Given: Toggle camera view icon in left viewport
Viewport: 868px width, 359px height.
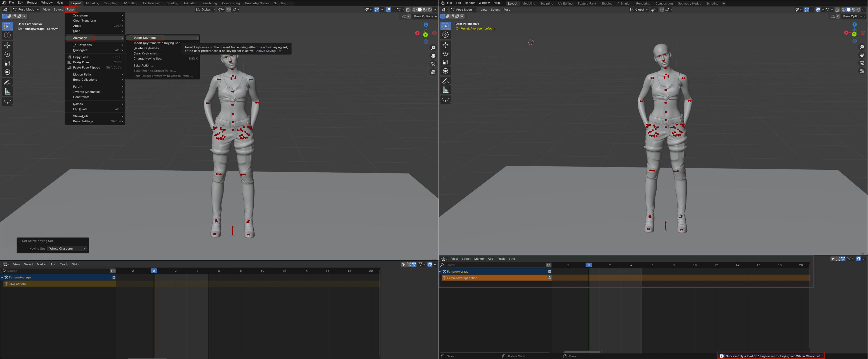Looking at the screenshot, I should click(433, 64).
